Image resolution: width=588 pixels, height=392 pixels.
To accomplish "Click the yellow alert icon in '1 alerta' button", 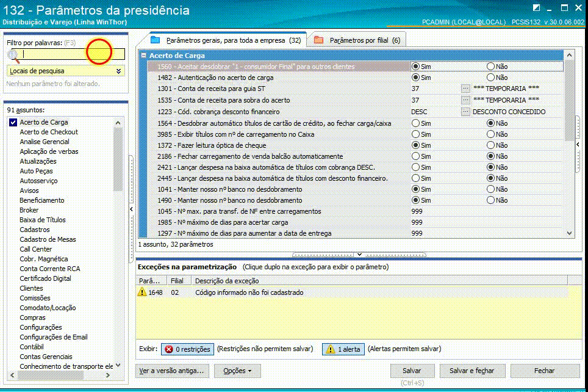I will point(331,349).
